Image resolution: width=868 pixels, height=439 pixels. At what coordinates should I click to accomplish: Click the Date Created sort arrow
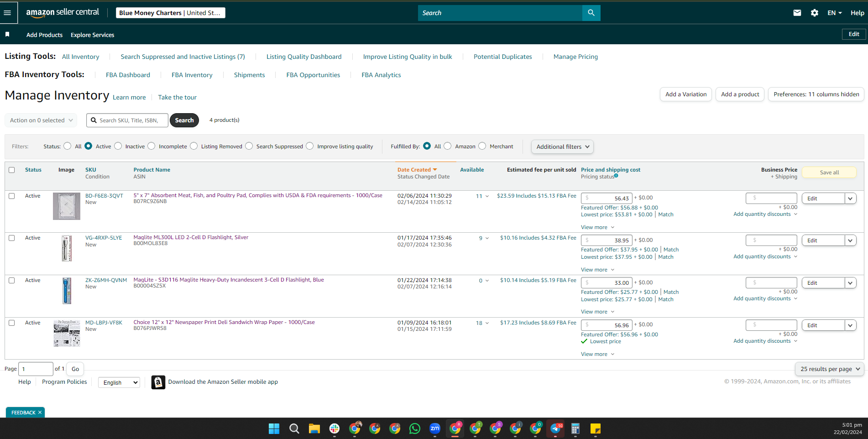pyautogui.click(x=435, y=170)
